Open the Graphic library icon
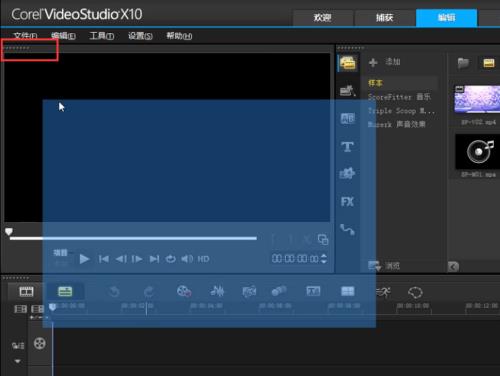Image resolution: width=500 pixels, height=376 pixels. point(347,174)
